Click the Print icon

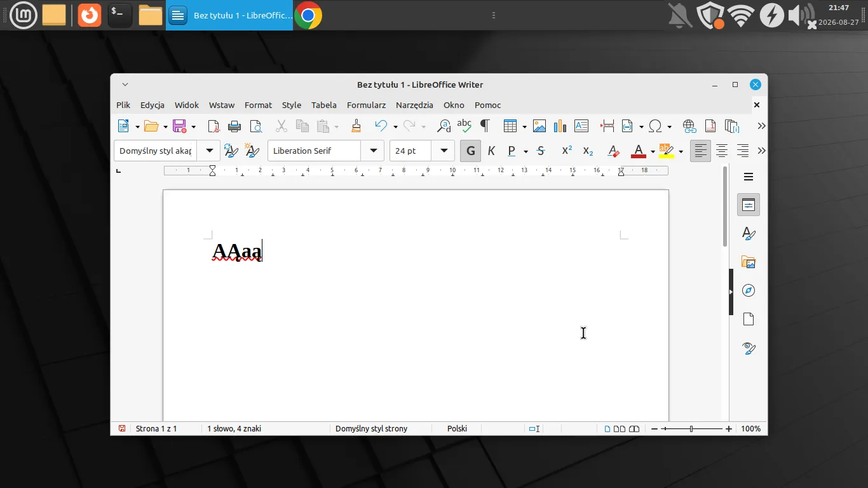234,126
